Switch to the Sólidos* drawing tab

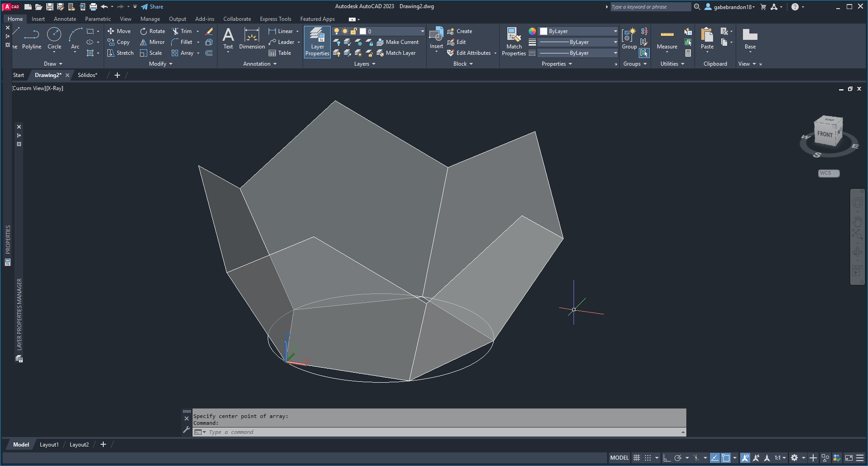pos(87,75)
